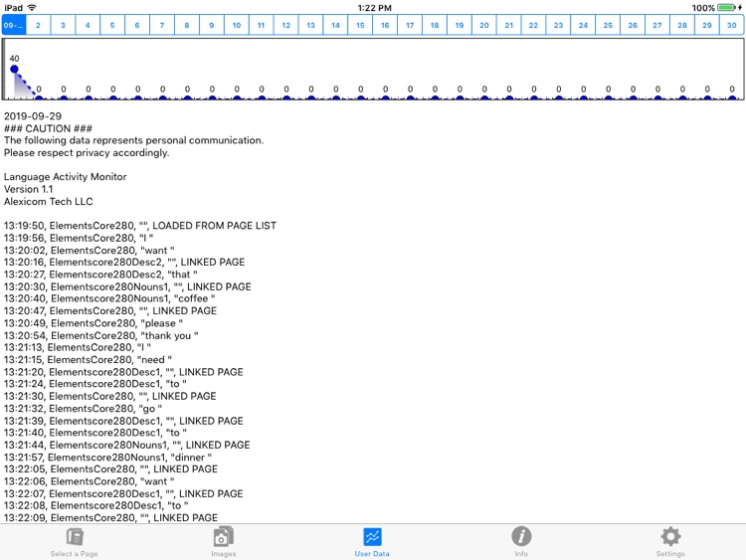Image resolution: width=746 pixels, height=560 pixels.
Task: Select the 09-... day button
Action: pos(14,25)
